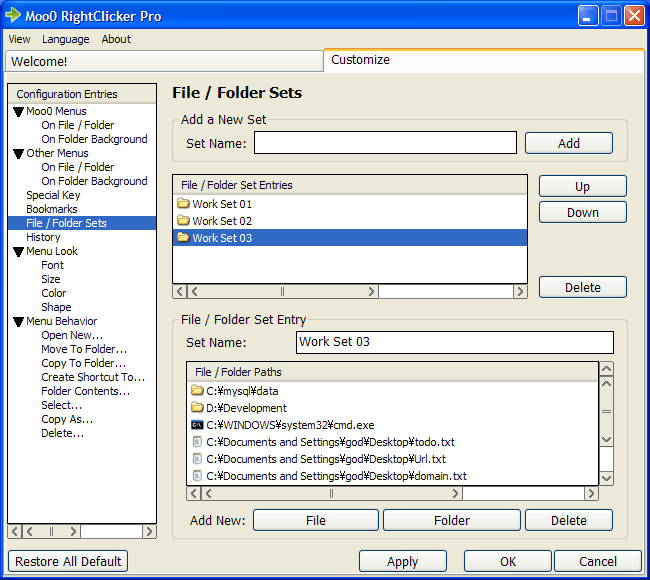Click the folder icon beside Work Set 01
Image resolution: width=650 pixels, height=580 pixels.
pyautogui.click(x=183, y=204)
